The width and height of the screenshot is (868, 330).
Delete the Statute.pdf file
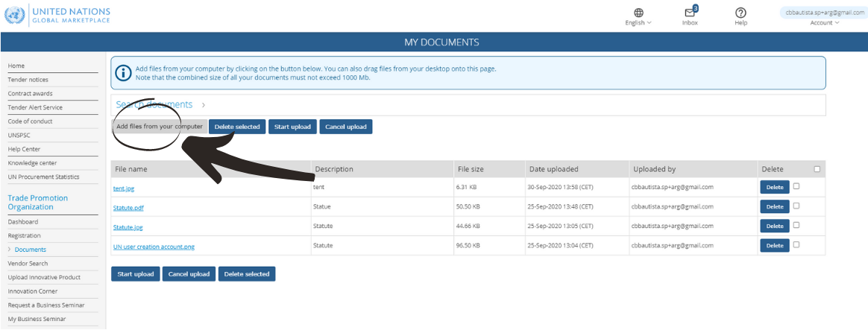tap(775, 207)
